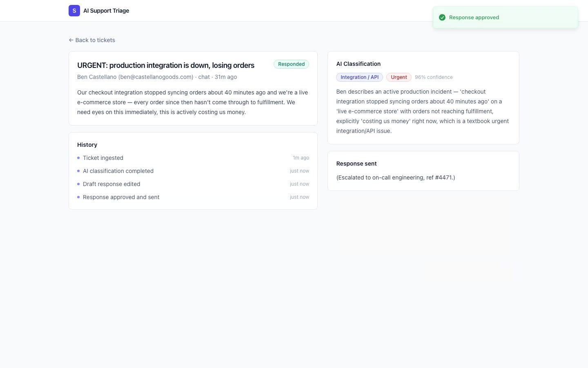The width and height of the screenshot is (588, 368).
Task: Click the AI classification completed history entry
Action: (193, 171)
